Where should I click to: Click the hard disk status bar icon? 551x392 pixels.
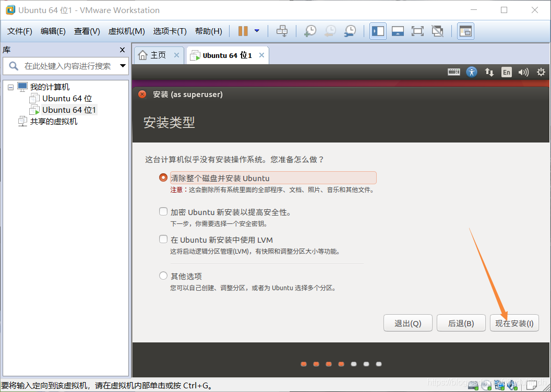point(473,386)
